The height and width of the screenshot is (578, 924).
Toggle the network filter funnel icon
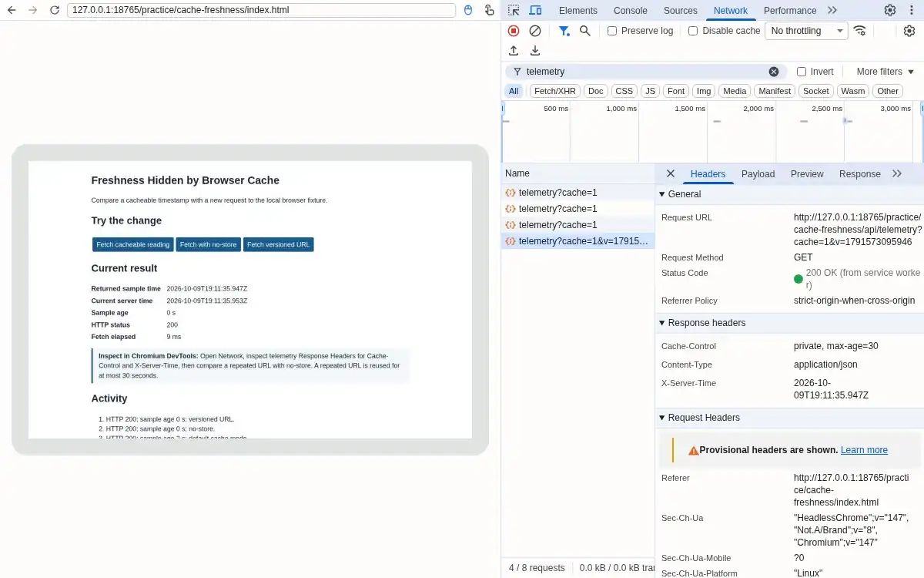[x=564, y=31]
